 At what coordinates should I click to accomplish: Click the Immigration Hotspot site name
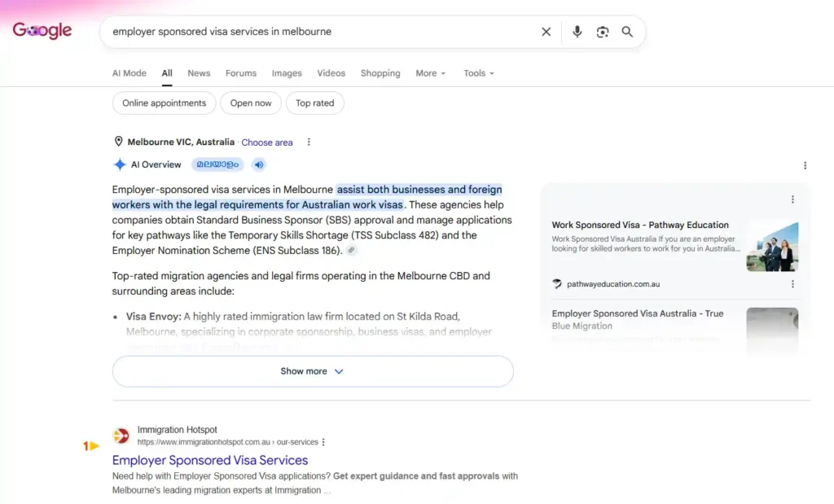point(177,430)
